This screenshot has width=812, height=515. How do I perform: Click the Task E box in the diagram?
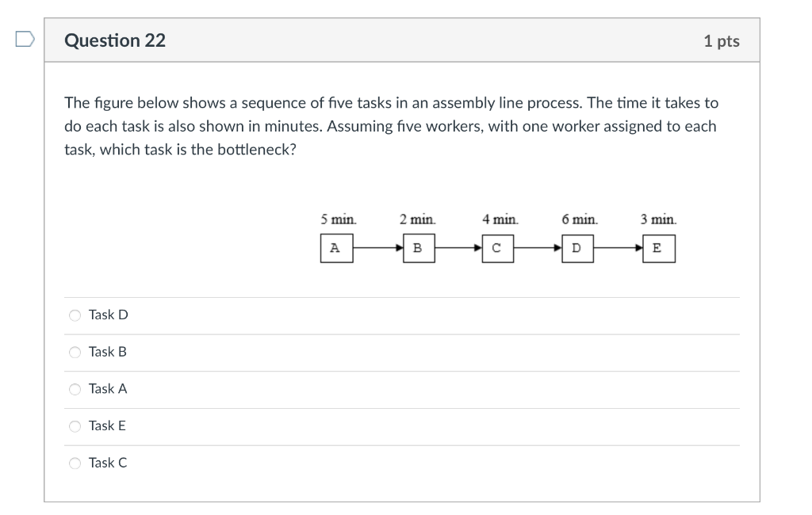(x=657, y=248)
